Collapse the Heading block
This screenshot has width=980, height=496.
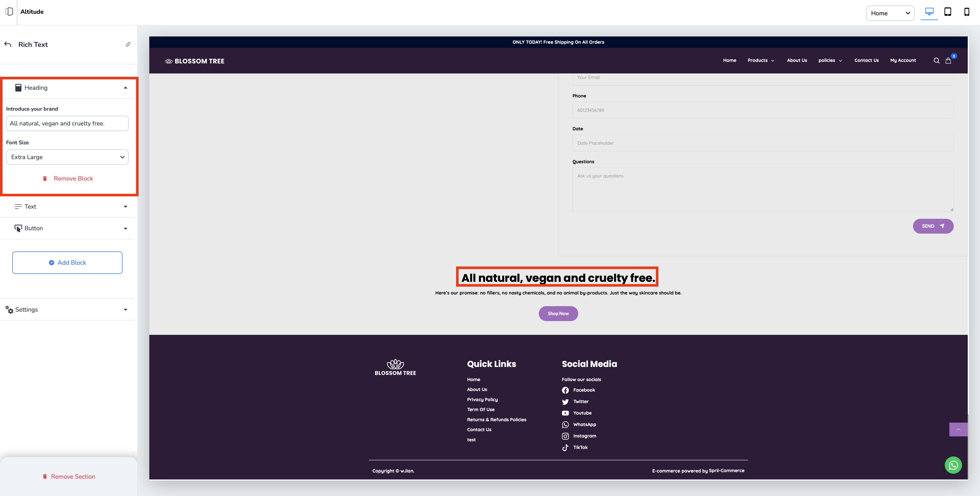(125, 88)
